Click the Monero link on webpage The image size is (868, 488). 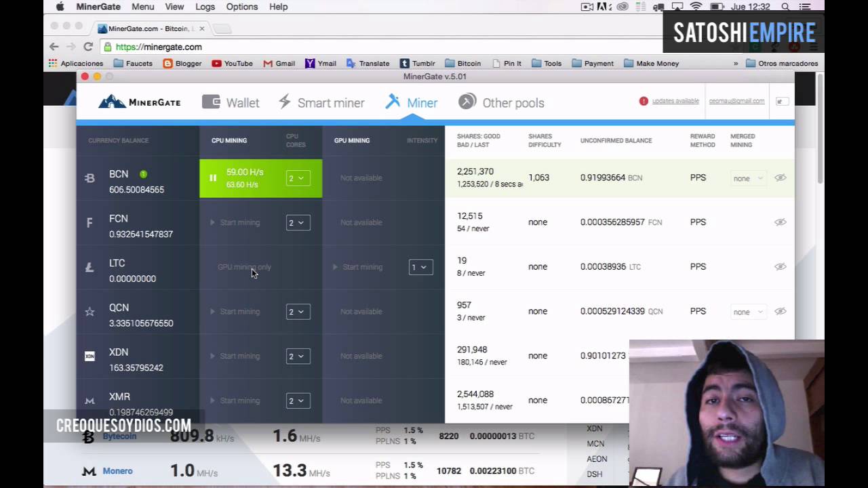pos(117,471)
